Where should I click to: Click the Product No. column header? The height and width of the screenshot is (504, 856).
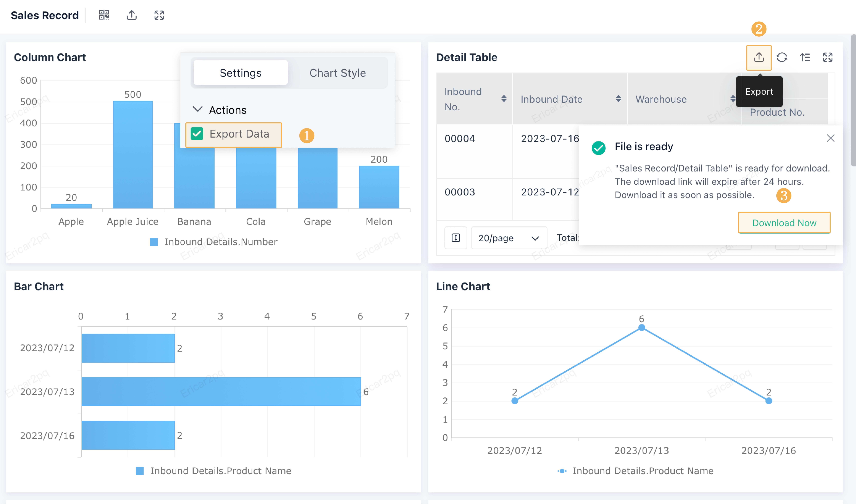(x=777, y=112)
